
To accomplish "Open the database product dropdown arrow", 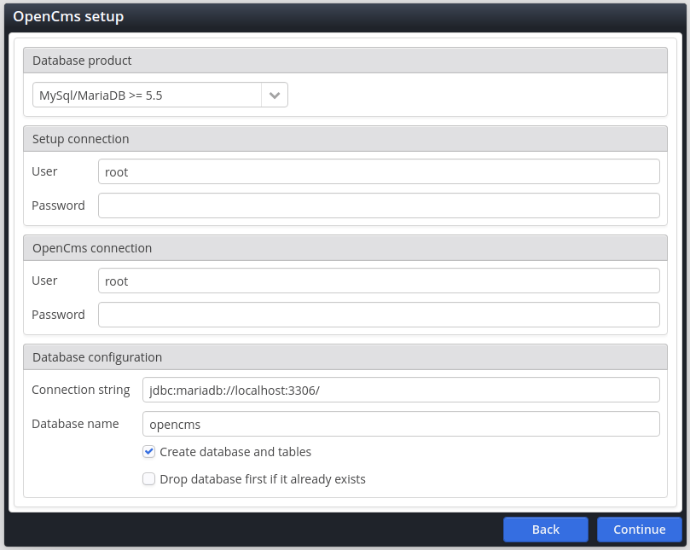I will (x=274, y=95).
